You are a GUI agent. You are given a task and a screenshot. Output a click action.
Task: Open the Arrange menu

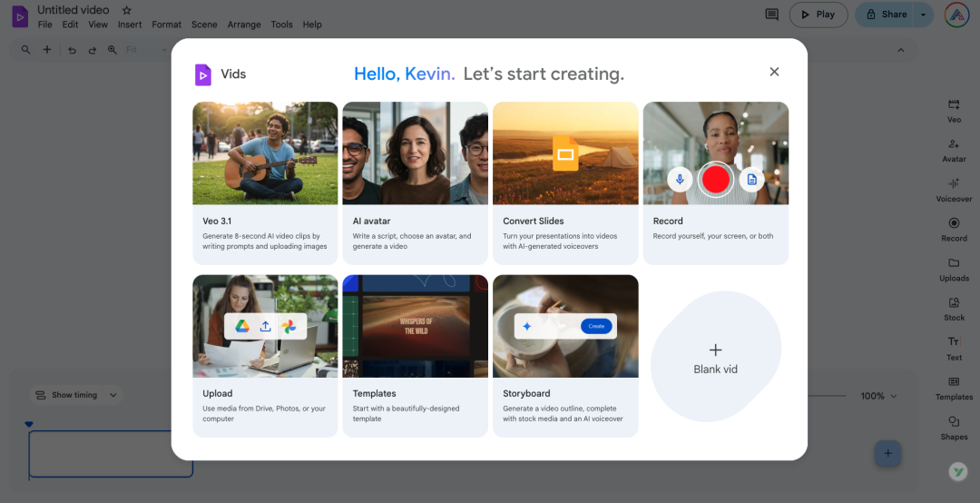244,25
